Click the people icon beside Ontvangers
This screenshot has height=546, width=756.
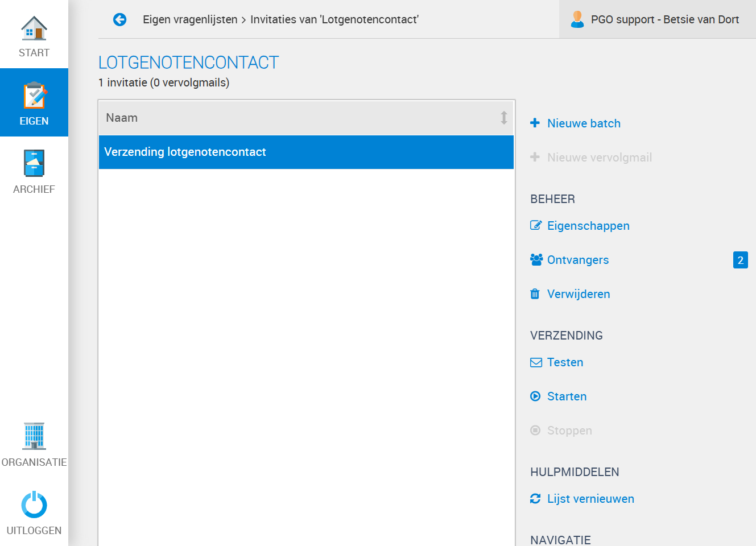(x=536, y=259)
